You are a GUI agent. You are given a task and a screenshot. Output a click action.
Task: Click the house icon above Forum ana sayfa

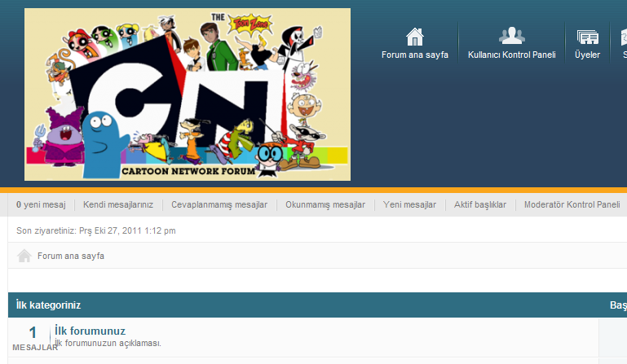tap(415, 37)
